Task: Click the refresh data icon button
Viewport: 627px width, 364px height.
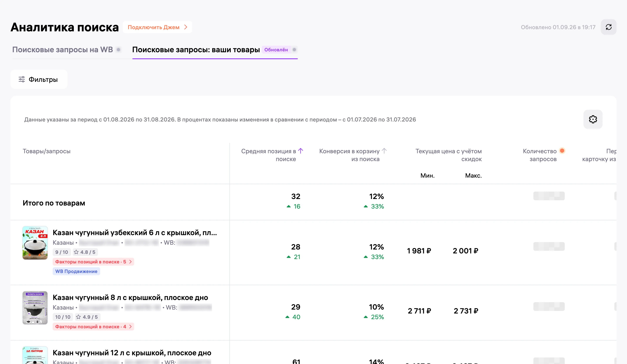Action: 608,27
